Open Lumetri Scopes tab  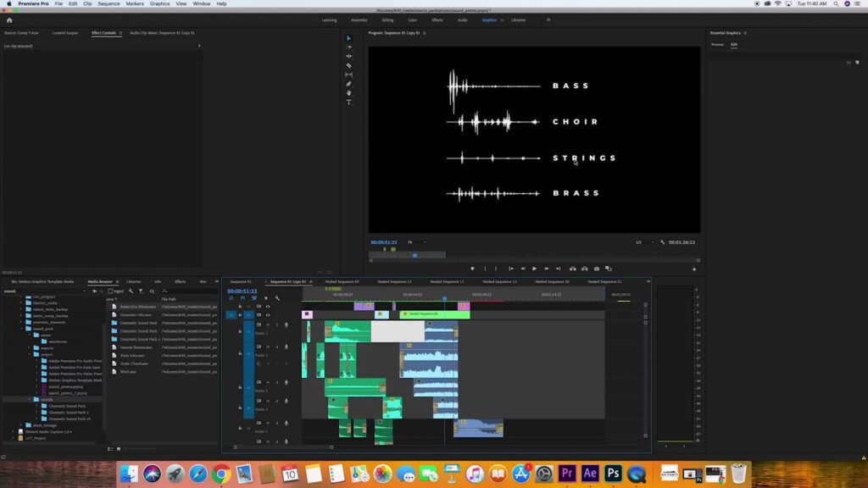pos(65,33)
